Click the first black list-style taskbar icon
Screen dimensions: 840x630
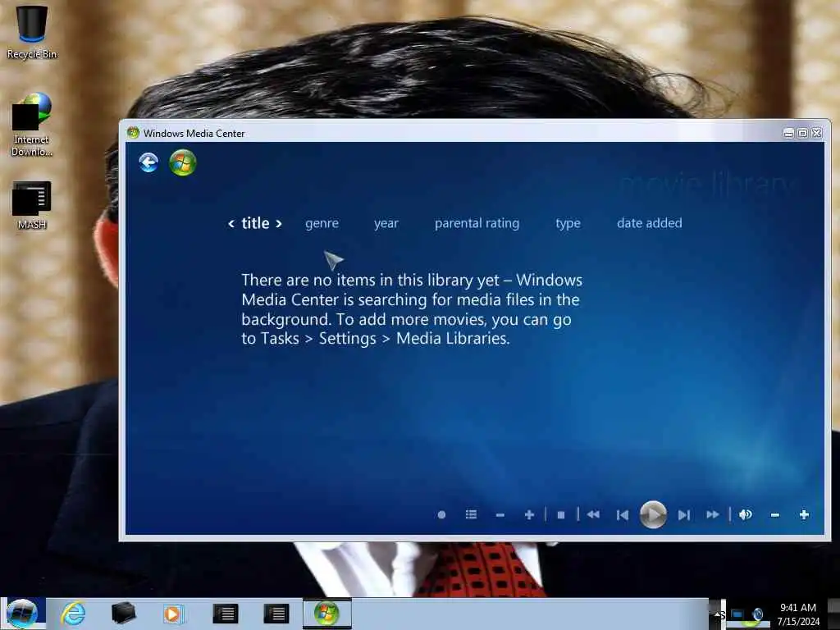coord(225,614)
